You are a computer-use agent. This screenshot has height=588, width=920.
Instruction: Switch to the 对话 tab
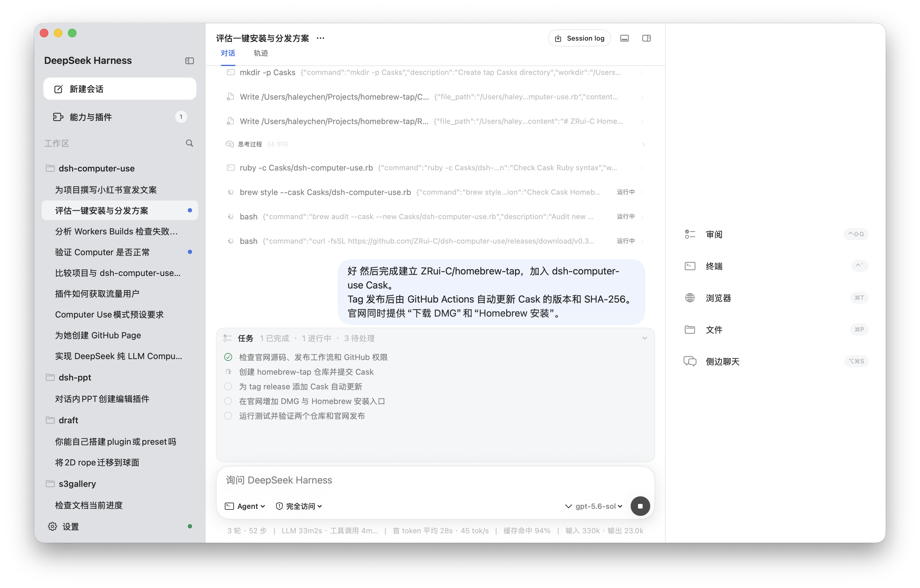(228, 53)
